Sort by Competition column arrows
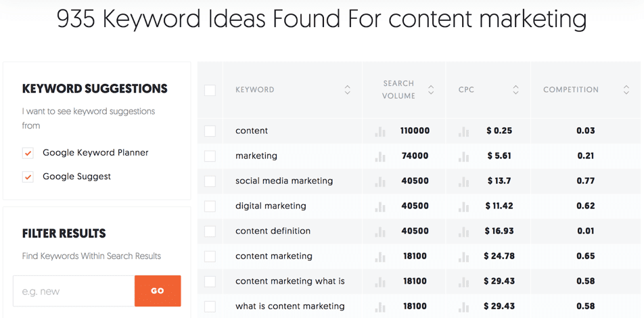This screenshot has width=644, height=318. (626, 90)
